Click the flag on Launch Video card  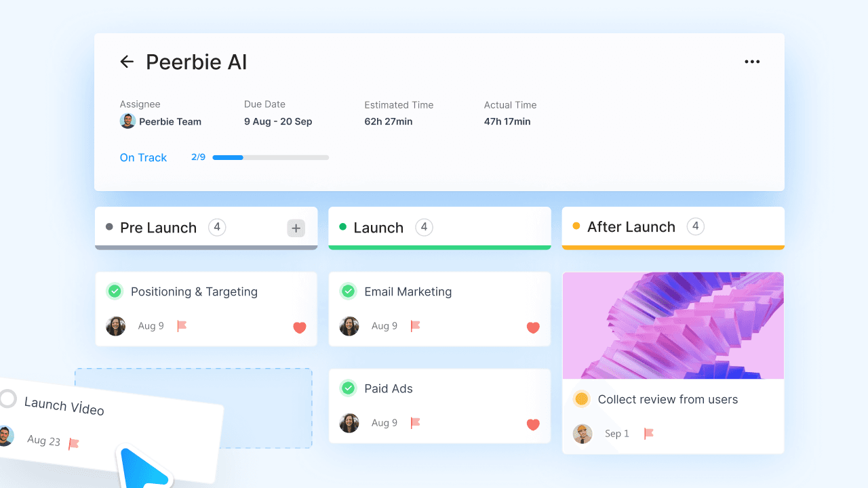[74, 444]
